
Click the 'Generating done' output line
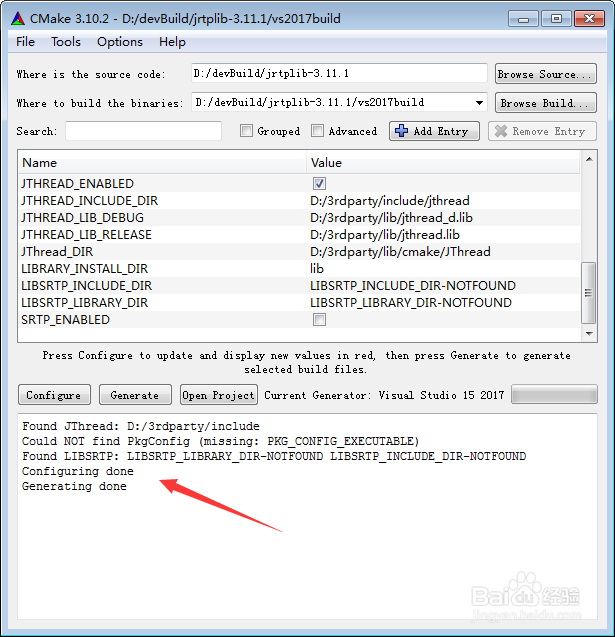[x=74, y=486]
